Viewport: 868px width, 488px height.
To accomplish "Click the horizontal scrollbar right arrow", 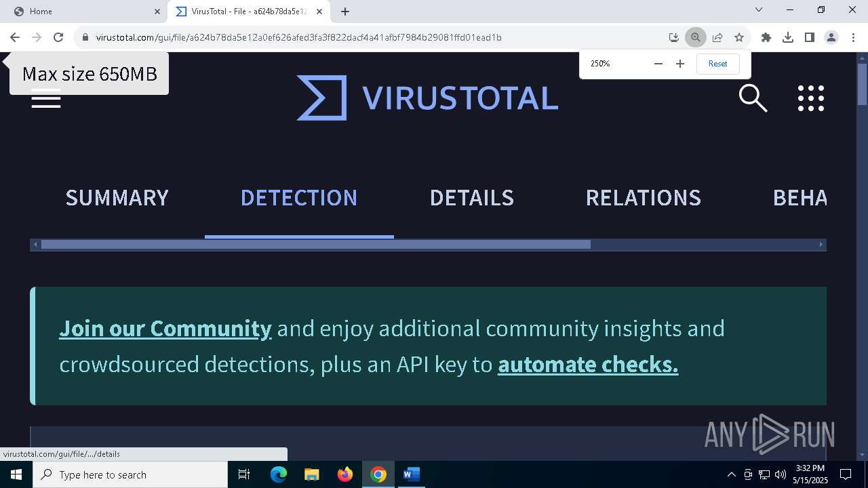I will point(821,244).
